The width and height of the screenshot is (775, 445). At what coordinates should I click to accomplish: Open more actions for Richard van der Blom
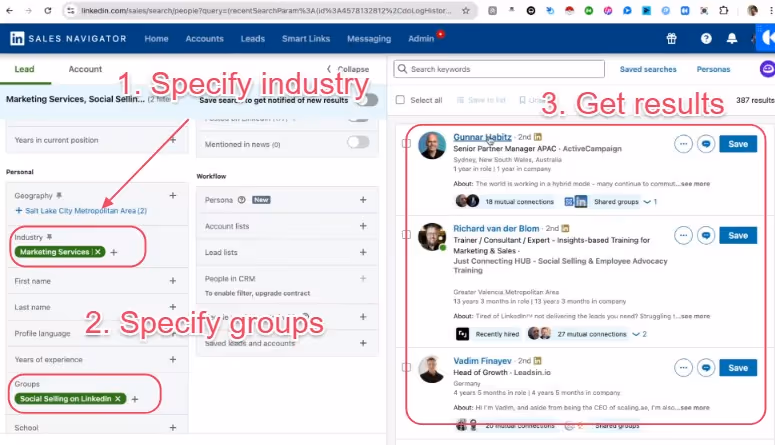pyautogui.click(x=683, y=235)
